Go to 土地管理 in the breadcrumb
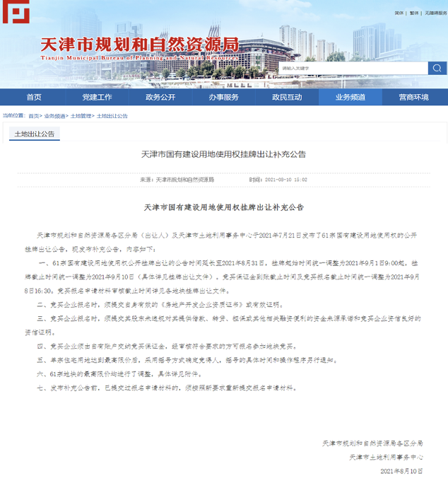This screenshot has height=481, width=448. 81,116
